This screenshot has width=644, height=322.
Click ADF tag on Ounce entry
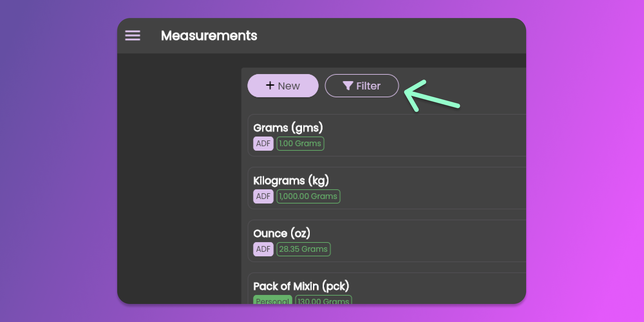tap(263, 249)
